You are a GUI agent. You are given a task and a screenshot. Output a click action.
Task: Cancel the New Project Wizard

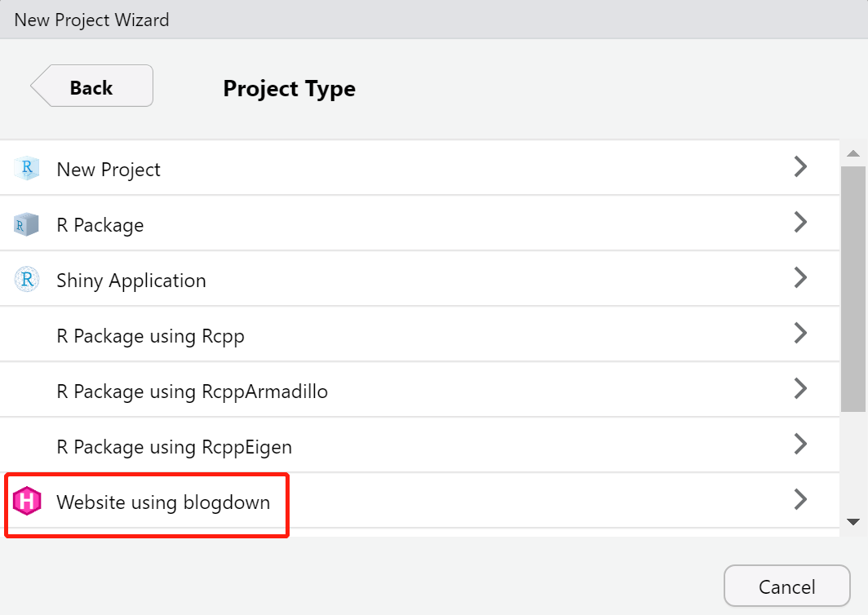786,586
